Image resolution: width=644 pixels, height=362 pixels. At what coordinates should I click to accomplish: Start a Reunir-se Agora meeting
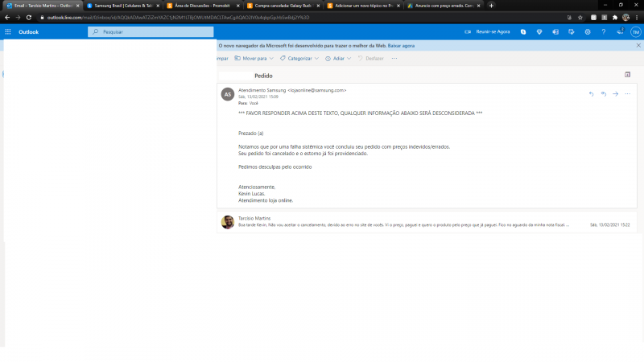click(x=487, y=31)
